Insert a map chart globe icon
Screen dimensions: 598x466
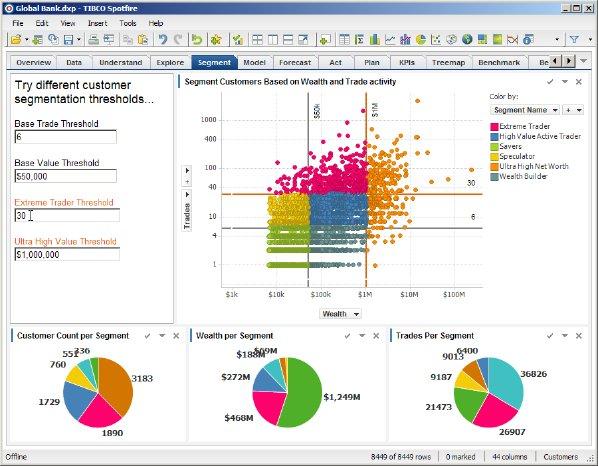(467, 39)
